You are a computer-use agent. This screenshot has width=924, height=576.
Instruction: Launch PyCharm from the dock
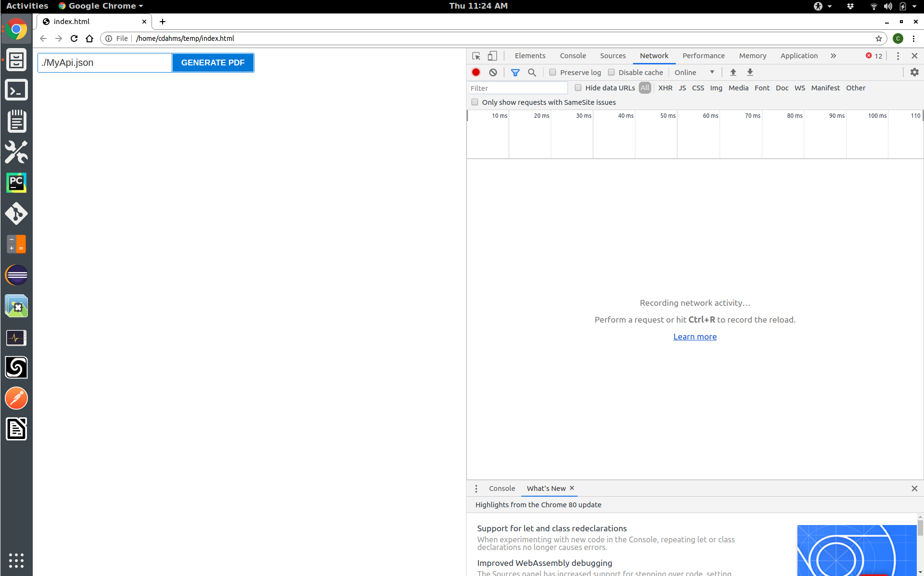(x=16, y=183)
